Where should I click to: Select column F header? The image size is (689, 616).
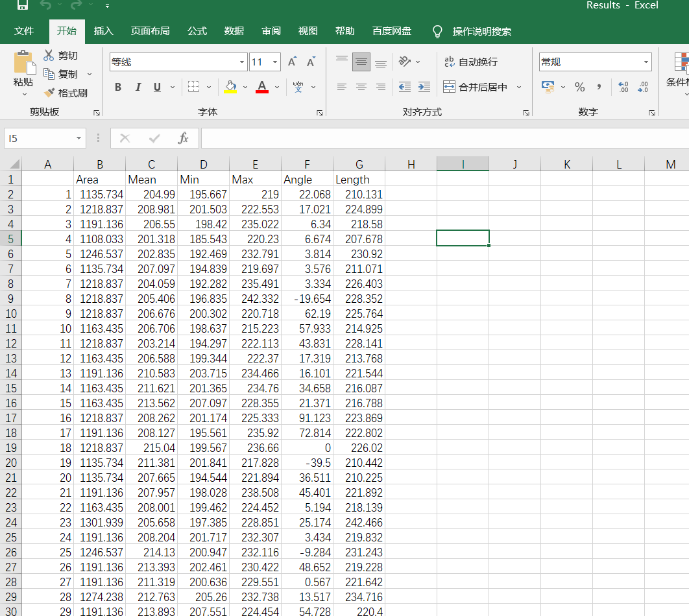tap(307, 164)
